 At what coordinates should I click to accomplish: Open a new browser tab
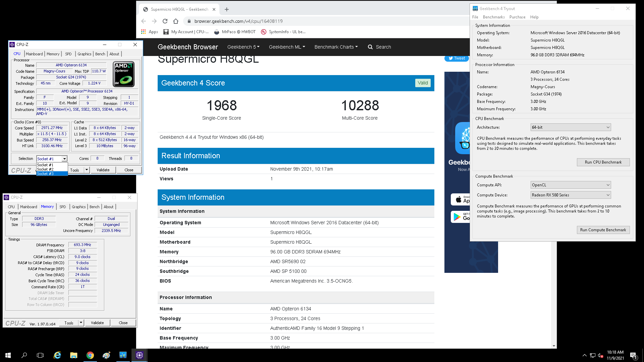click(227, 9)
